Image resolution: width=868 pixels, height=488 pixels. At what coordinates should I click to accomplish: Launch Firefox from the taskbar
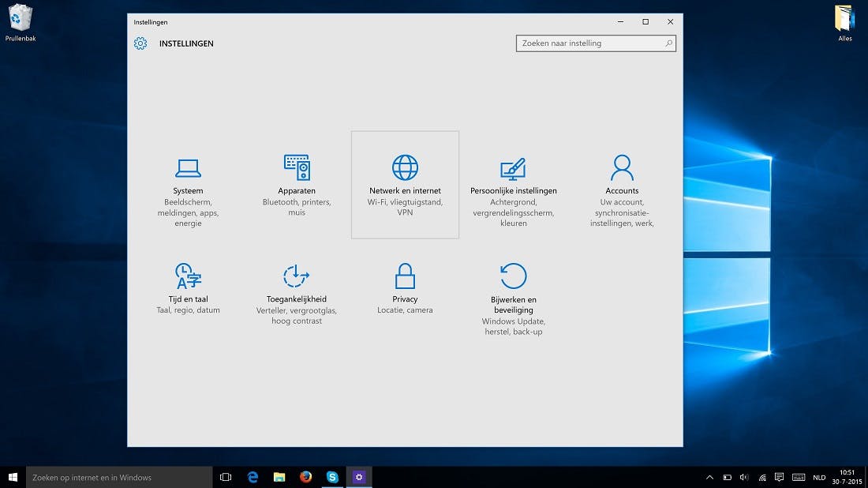pyautogui.click(x=305, y=477)
